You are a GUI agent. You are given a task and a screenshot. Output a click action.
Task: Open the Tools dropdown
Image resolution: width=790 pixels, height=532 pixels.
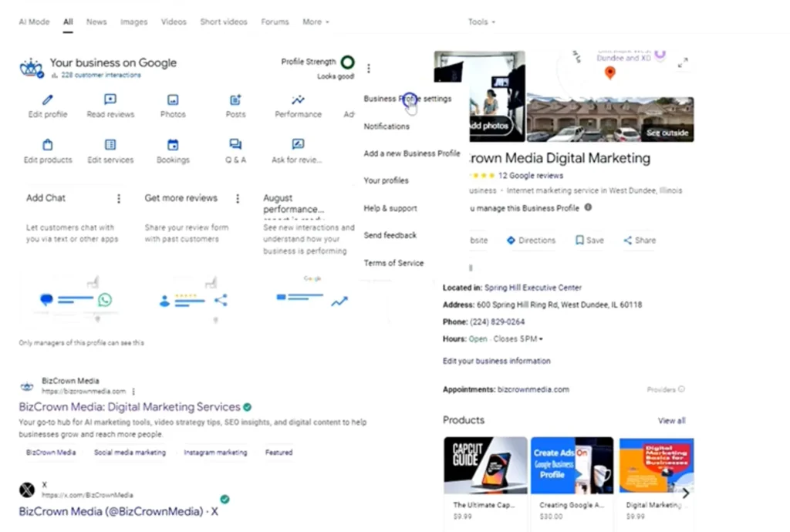[x=481, y=22]
